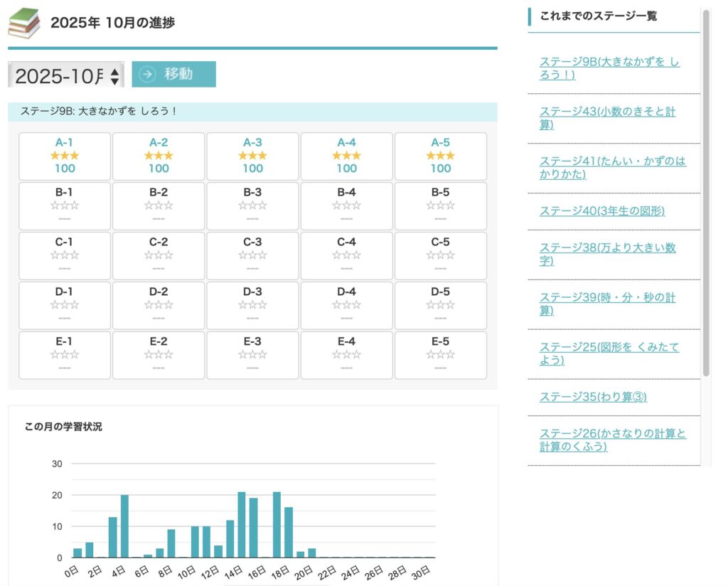Open the ステージ9B stage link in the sidebar
Image resolution: width=728 pixels, height=586 pixels.
click(x=609, y=68)
